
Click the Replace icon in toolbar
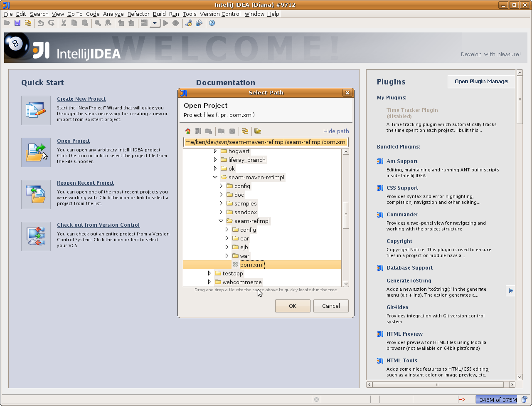pyautogui.click(x=108, y=23)
